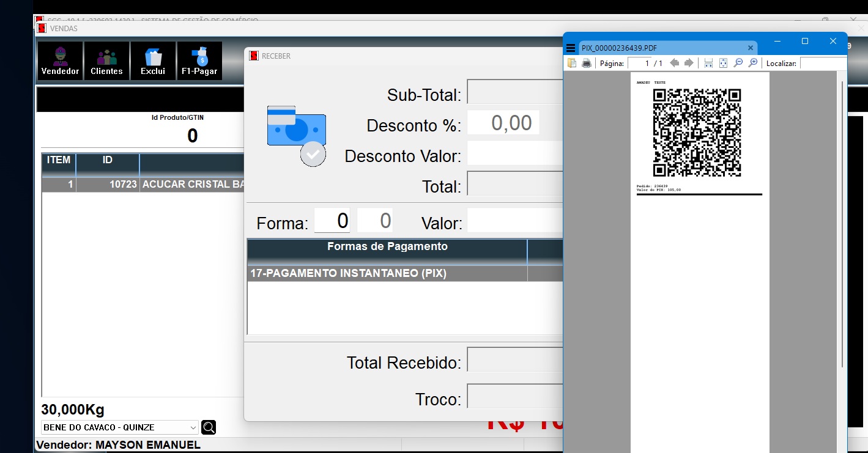Click the Desconto % input field
This screenshot has width=868, height=453.
coord(503,123)
